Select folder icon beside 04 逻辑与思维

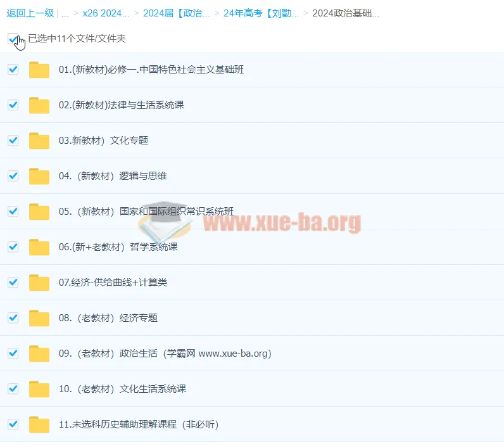39,176
